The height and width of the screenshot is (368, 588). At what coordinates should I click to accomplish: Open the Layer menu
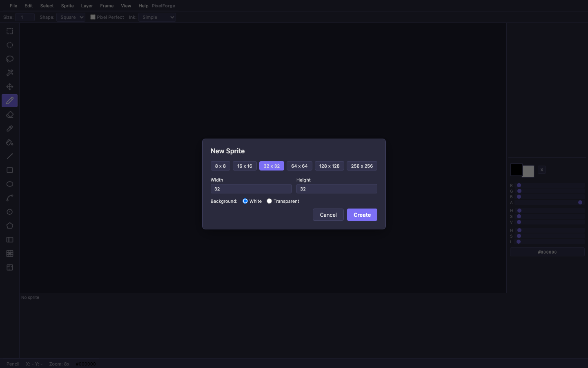87,6
